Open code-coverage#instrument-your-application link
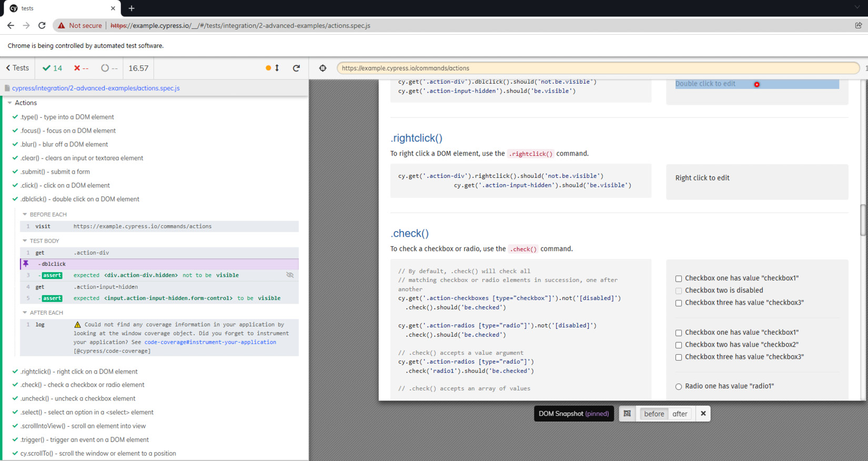The image size is (868, 461). pos(210,342)
